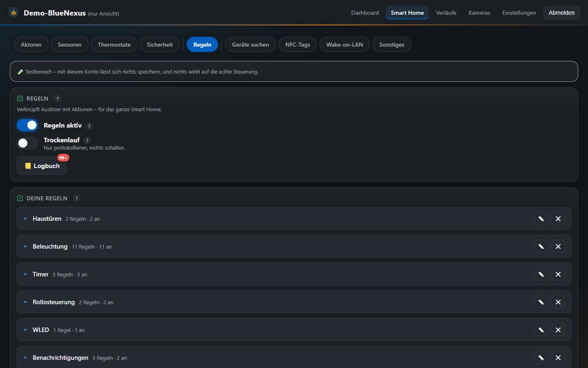Open the Logbuch

point(42,166)
